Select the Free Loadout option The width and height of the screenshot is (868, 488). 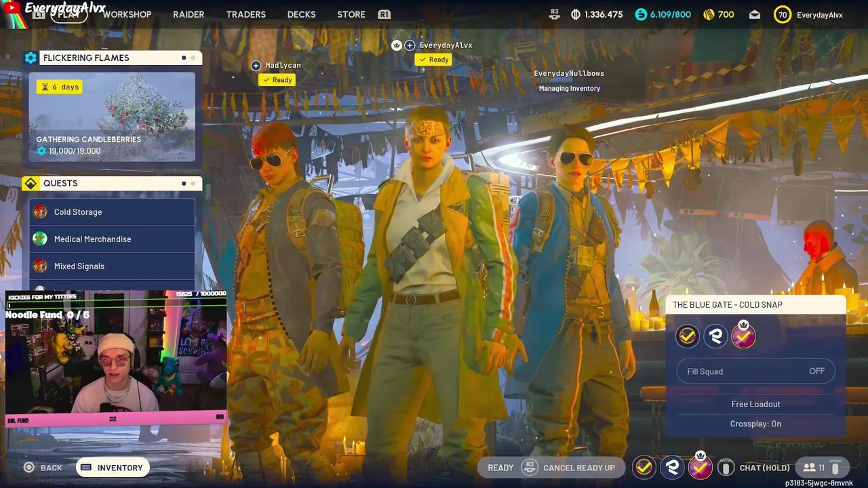(755, 404)
